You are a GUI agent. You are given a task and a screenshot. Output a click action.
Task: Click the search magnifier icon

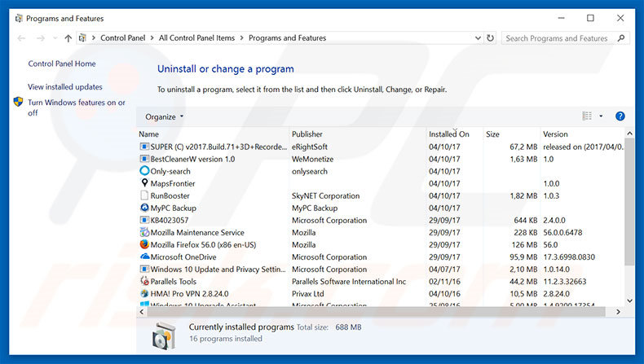point(619,38)
